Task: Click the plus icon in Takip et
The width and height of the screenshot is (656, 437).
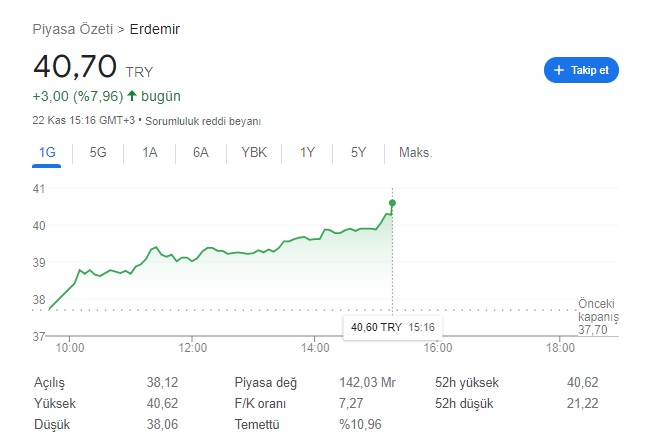Action: pyautogui.click(x=559, y=70)
